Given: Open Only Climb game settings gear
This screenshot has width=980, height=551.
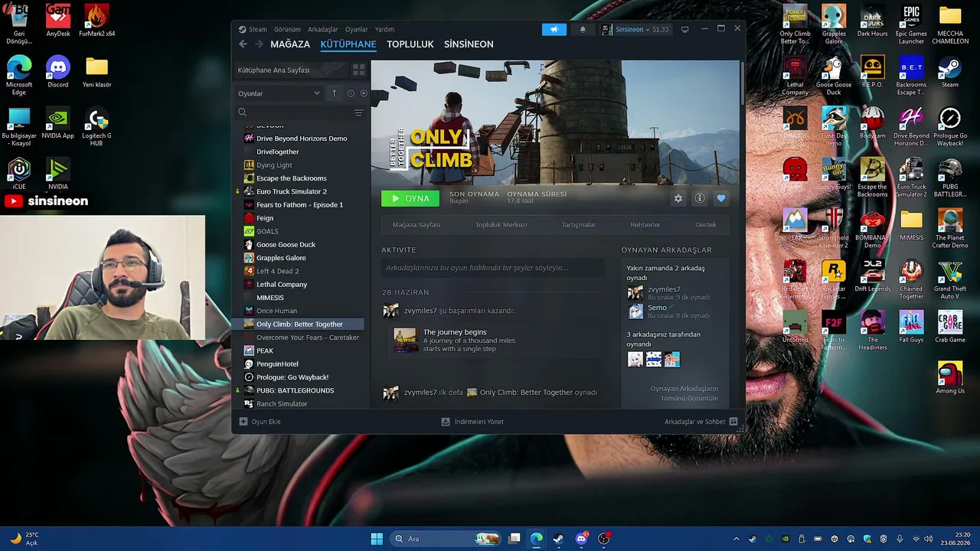Looking at the screenshot, I should pos(678,198).
